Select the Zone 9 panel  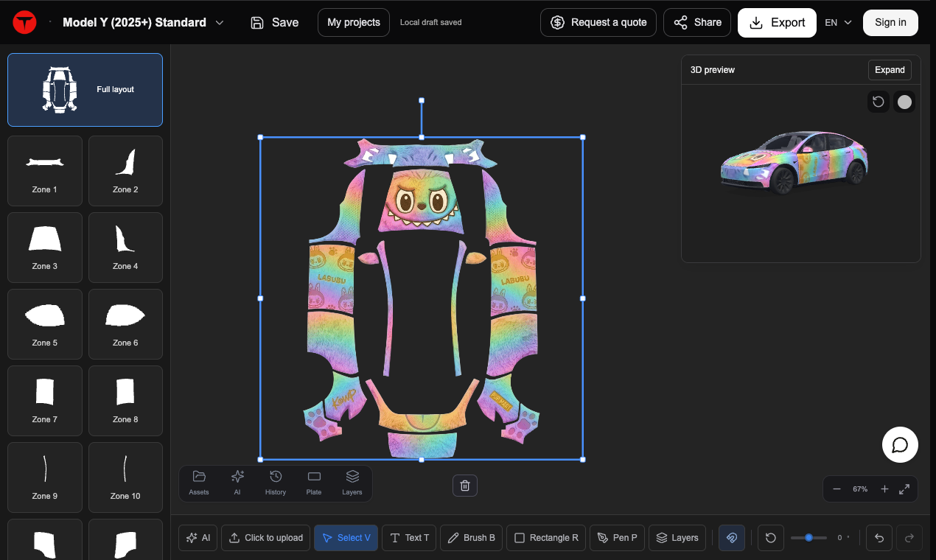pos(45,477)
